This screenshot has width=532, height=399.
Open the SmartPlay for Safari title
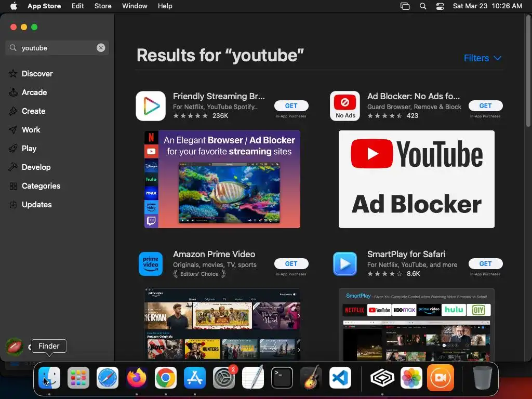(406, 254)
